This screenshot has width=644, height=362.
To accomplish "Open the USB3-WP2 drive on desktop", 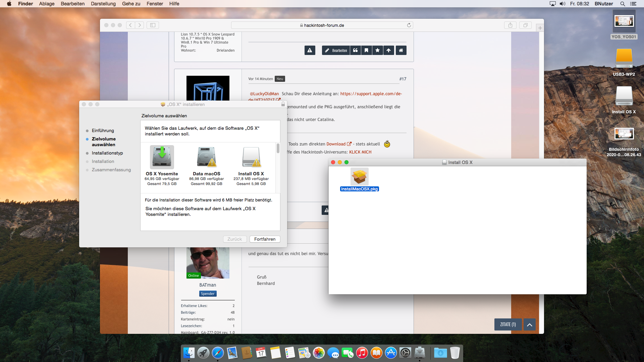I will (x=624, y=59).
